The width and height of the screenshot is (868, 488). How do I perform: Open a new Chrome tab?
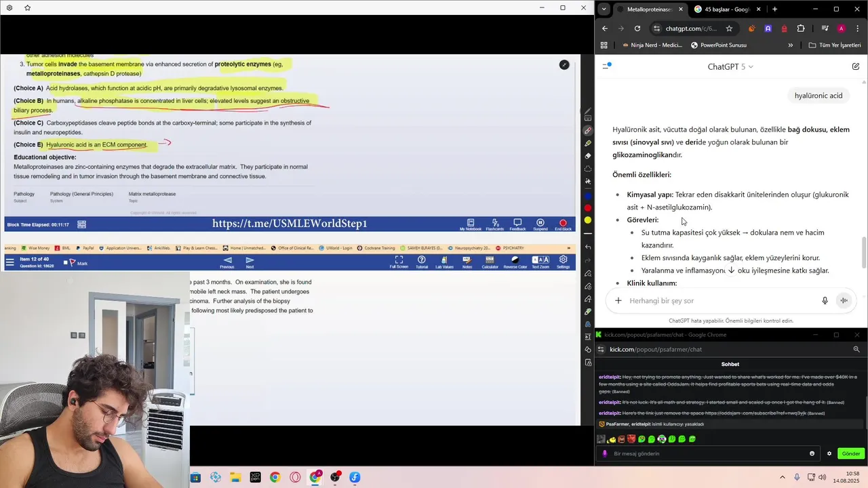[x=774, y=9]
